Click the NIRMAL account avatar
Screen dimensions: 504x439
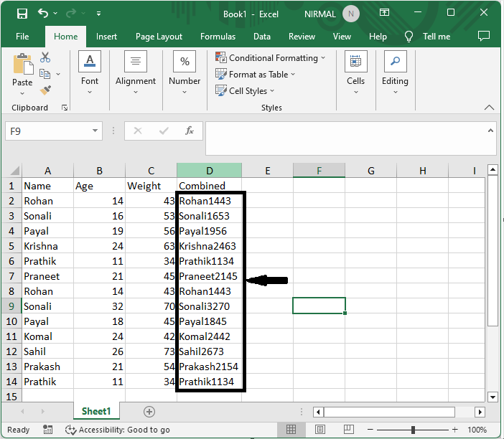[350, 14]
